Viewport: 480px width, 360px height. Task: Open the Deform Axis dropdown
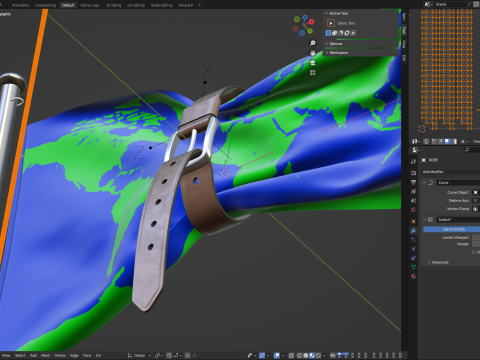click(476, 200)
